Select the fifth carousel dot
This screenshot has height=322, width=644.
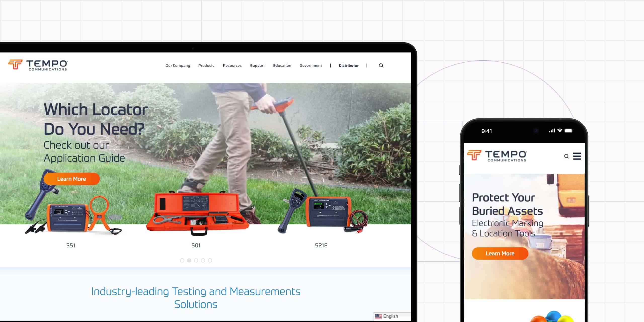(x=210, y=260)
